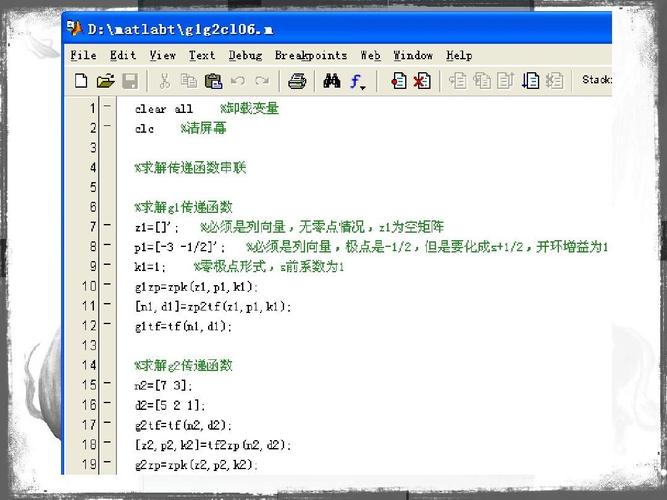667x500 pixels.
Task: Toggle breakpoint dash on line 7
Action: coord(107,224)
